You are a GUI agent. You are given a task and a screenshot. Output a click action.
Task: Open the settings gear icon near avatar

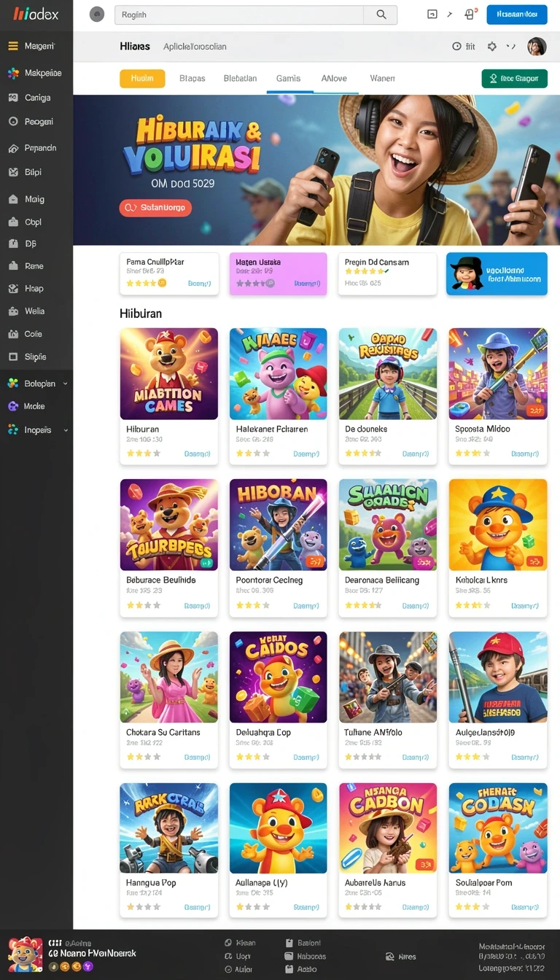coord(492,46)
